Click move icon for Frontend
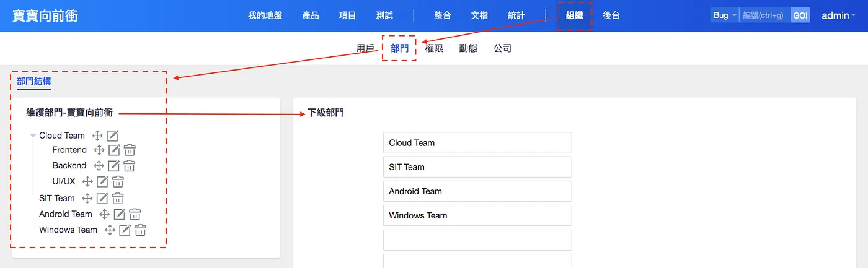The height and width of the screenshot is (268, 868). coord(99,150)
